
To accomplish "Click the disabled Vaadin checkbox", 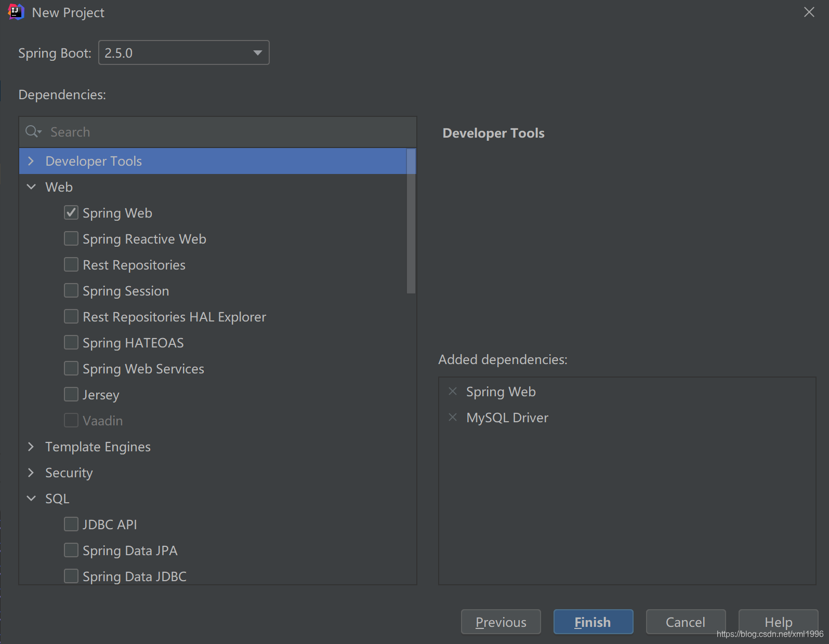I will (71, 420).
